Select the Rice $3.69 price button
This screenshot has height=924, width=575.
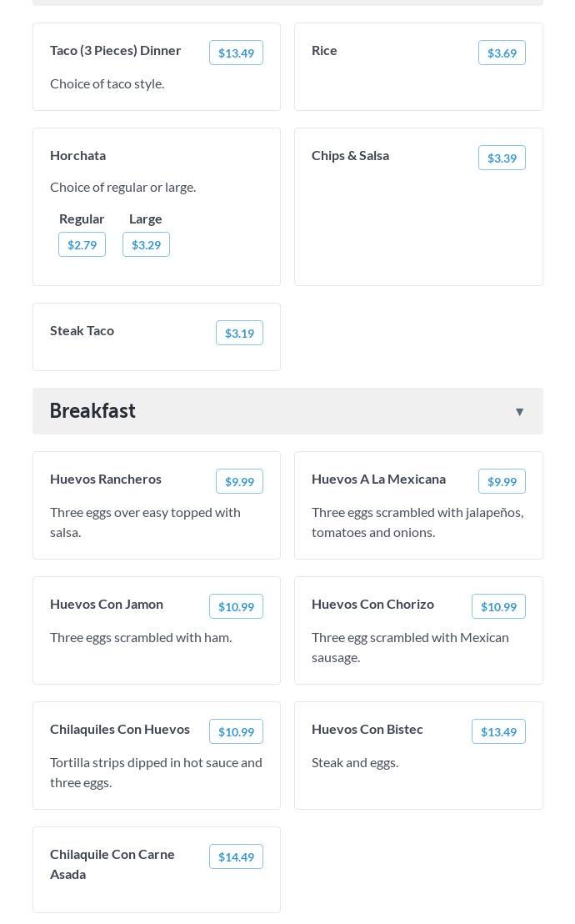click(x=502, y=53)
